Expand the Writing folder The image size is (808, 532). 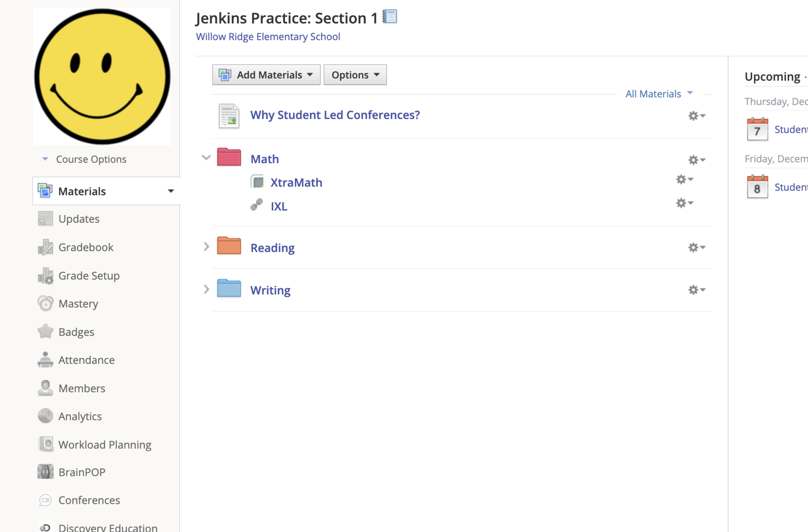coord(206,289)
